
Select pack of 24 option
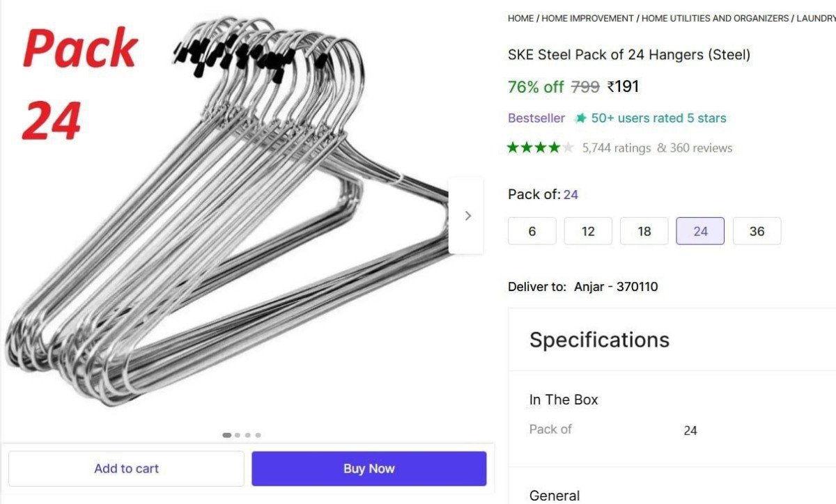pyautogui.click(x=700, y=231)
